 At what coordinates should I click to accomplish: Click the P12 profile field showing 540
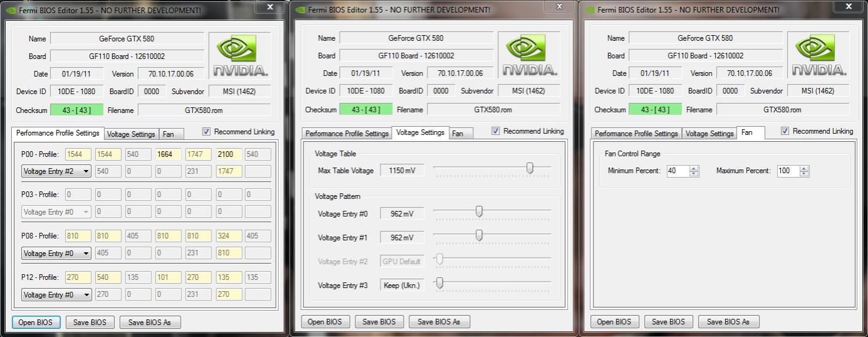pos(108,277)
